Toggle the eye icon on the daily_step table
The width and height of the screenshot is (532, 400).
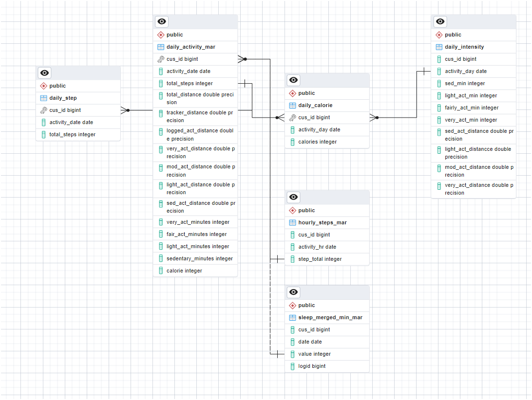pos(44,73)
